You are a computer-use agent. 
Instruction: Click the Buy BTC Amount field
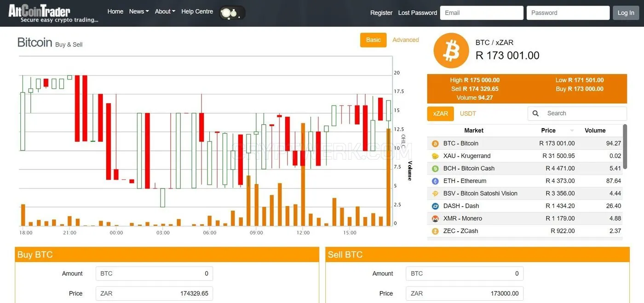(x=154, y=274)
